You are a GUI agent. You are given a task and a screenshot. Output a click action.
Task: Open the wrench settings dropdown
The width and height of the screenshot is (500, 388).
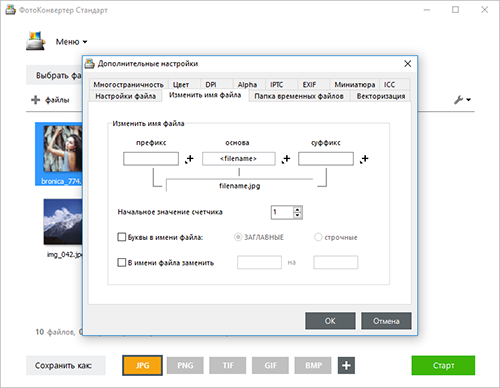click(x=462, y=99)
